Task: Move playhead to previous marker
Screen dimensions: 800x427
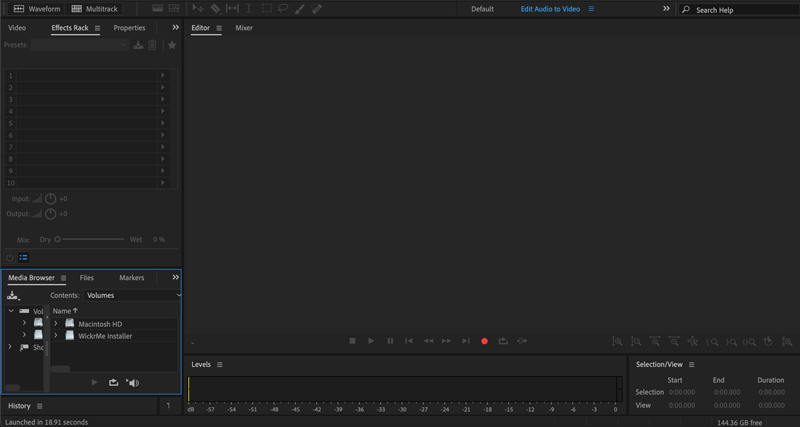Action: (x=409, y=341)
